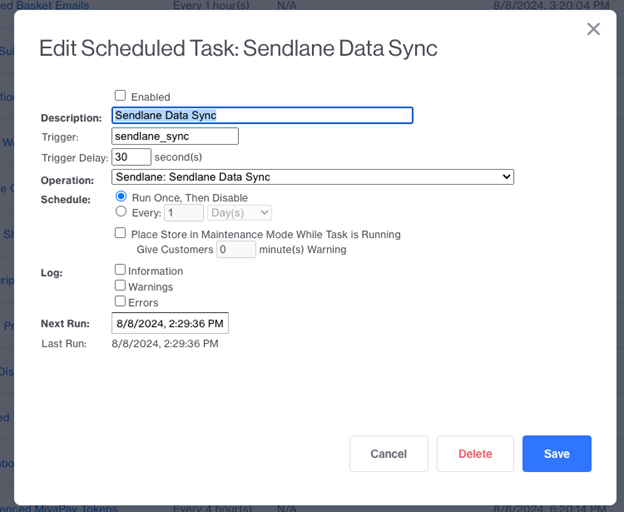Click the Warnings label text
Screen dimensions: 624x512
point(150,287)
